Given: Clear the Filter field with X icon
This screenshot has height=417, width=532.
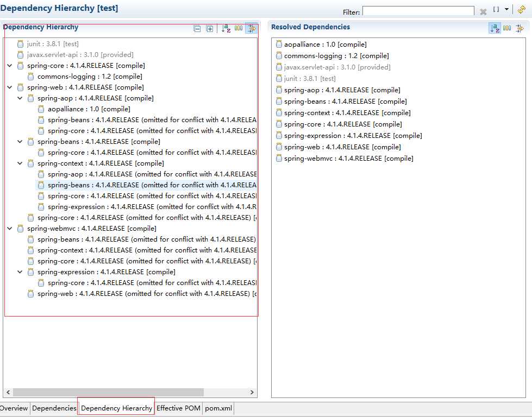Looking at the screenshot, I should click(483, 12).
